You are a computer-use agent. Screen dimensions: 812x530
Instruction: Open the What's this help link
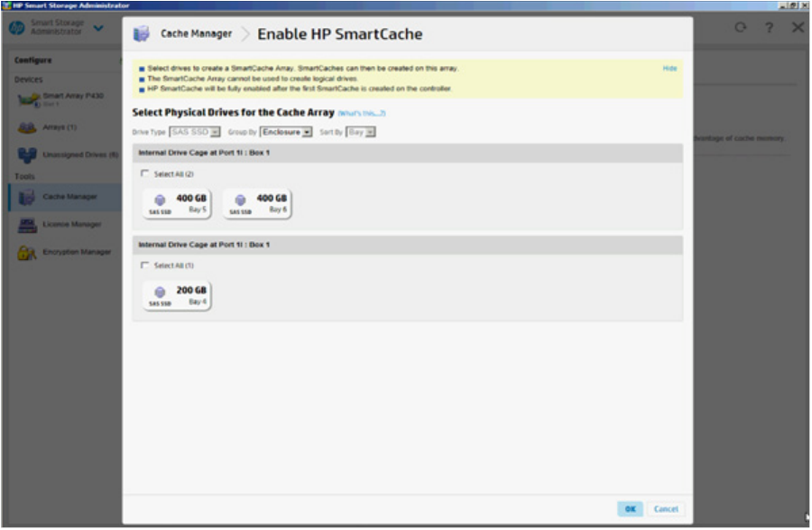(362, 113)
